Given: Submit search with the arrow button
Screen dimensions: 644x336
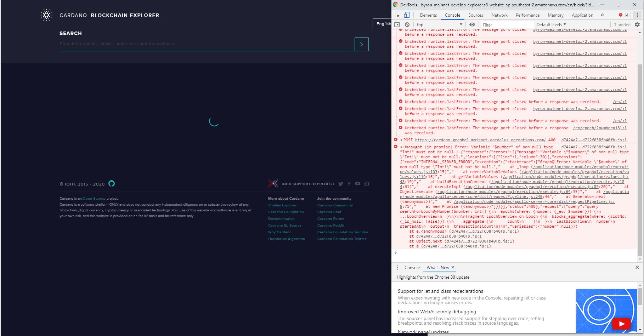Looking at the screenshot, I should coord(361,44).
